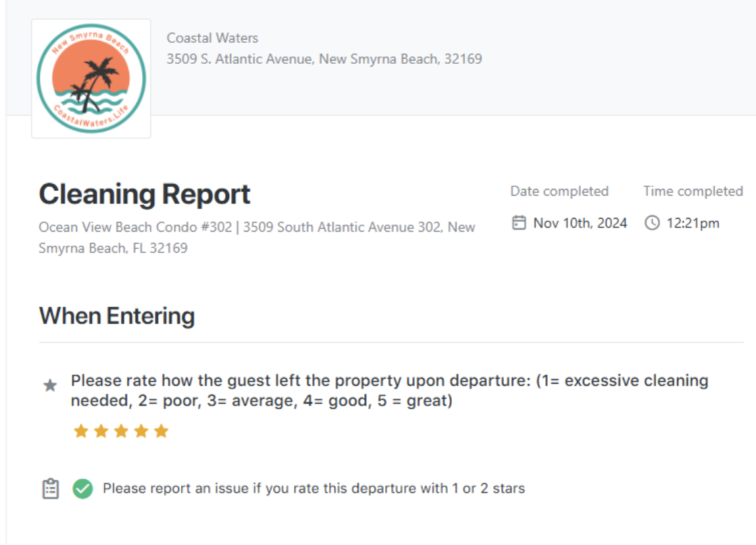
Task: Select the fourth gold rating star
Action: coord(142,430)
